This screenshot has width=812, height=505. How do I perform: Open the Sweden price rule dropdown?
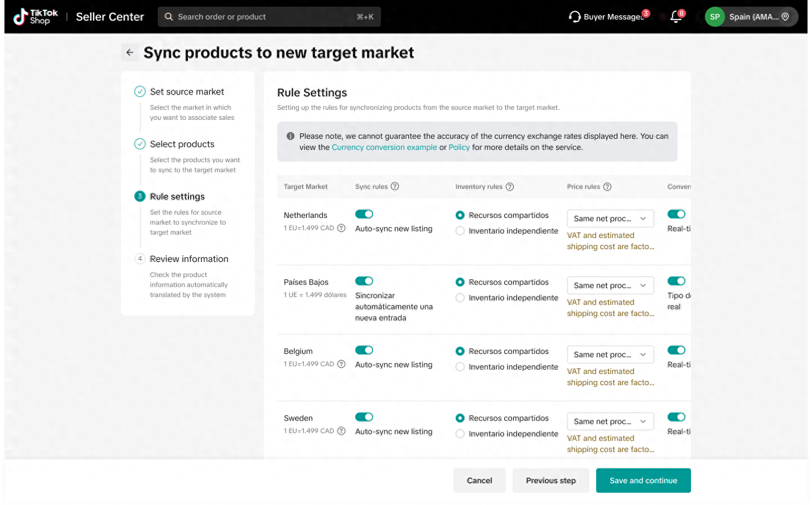[x=611, y=421]
